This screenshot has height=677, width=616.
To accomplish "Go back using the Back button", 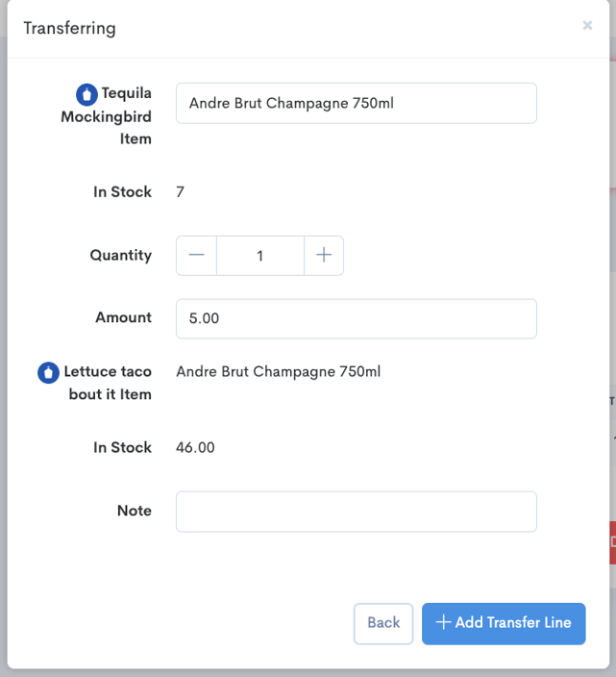I will point(382,623).
